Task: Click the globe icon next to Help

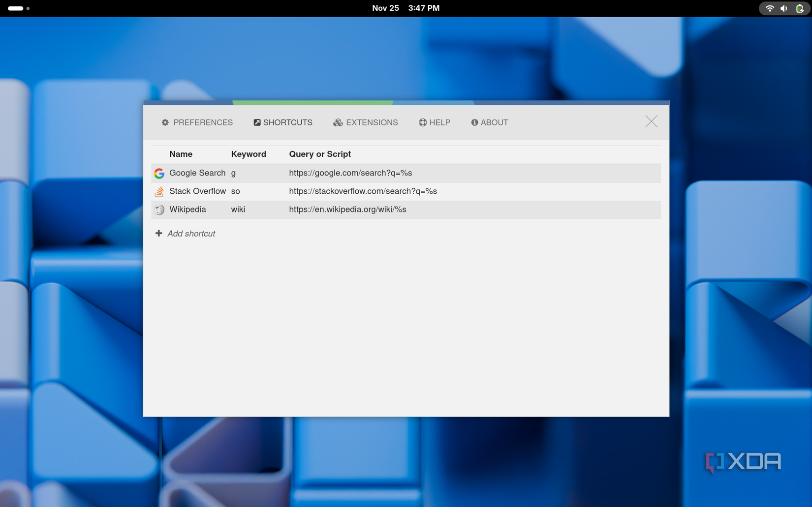Action: click(x=422, y=122)
